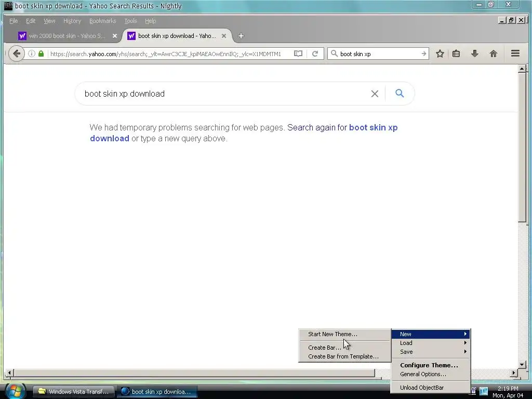Click the system tray blue icon
This screenshot has width=532, height=399.
(484, 391)
